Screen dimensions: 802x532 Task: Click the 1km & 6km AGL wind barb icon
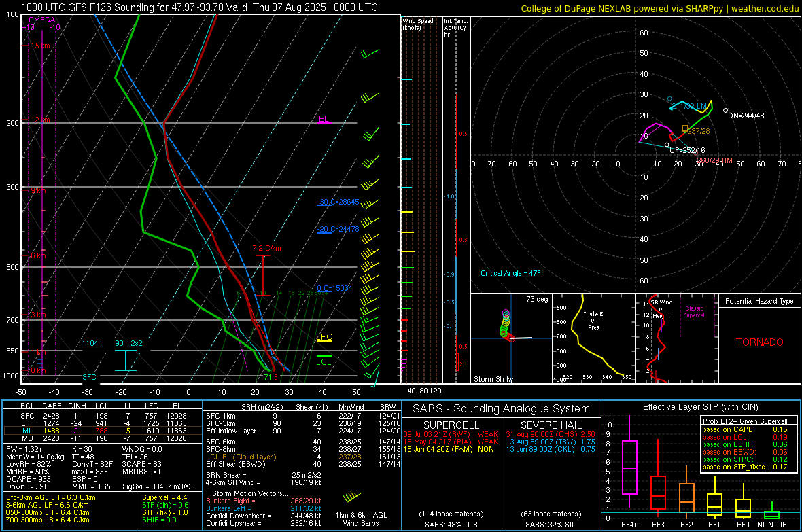(x=353, y=496)
